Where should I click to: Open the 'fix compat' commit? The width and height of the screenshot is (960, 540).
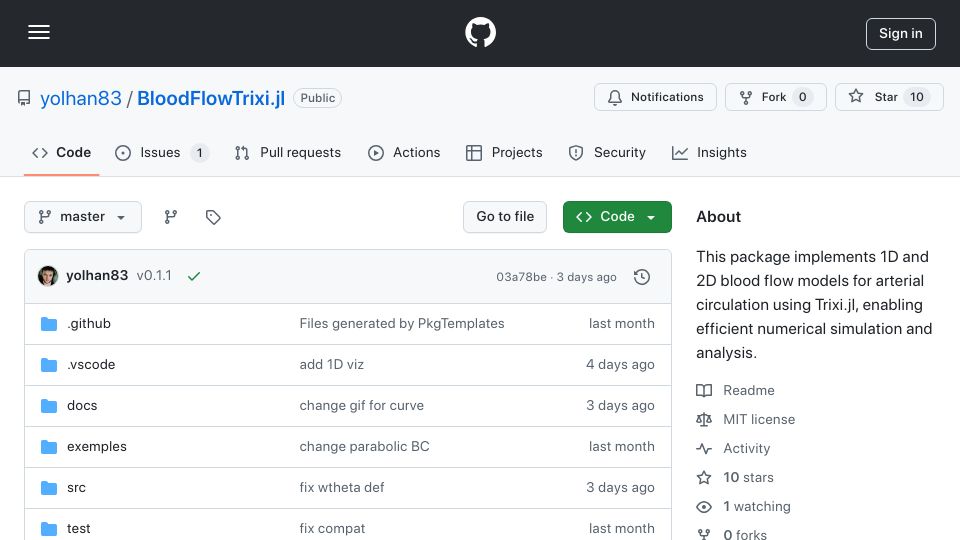click(x=332, y=528)
